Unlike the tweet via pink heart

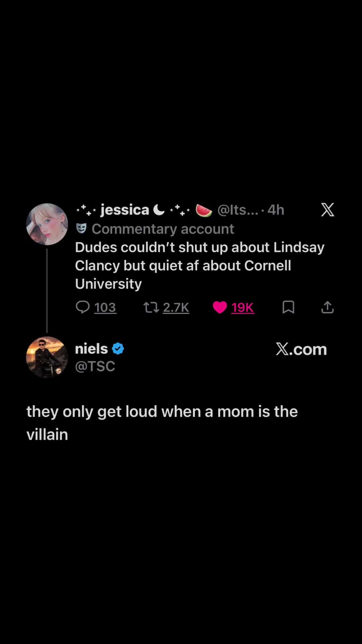pyautogui.click(x=220, y=307)
